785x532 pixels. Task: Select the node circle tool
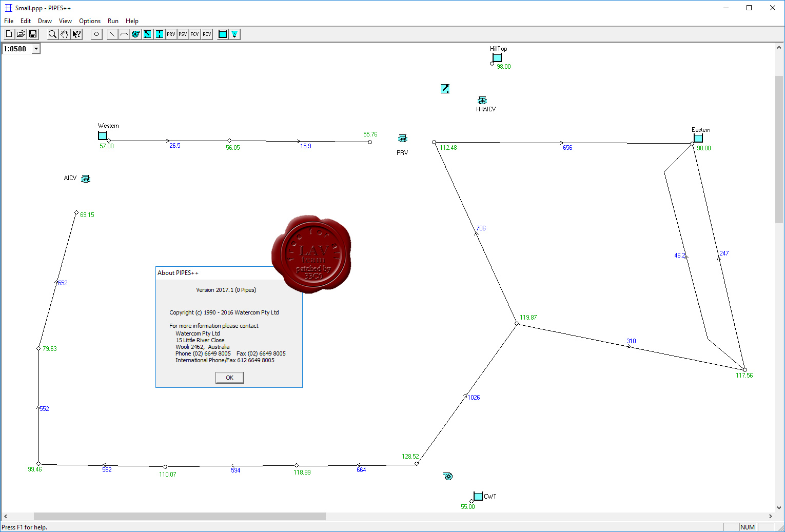96,34
